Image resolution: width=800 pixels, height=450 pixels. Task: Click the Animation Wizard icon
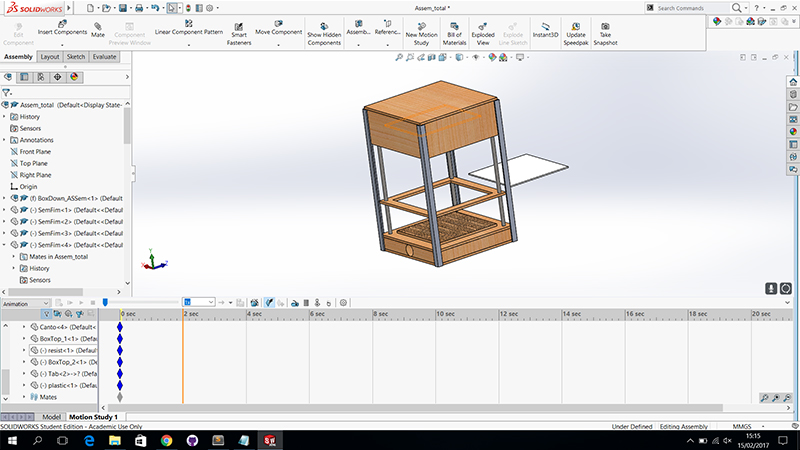[254, 303]
